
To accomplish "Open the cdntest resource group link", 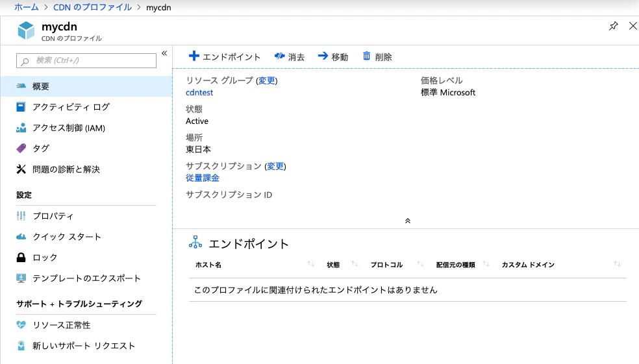I will pos(199,92).
